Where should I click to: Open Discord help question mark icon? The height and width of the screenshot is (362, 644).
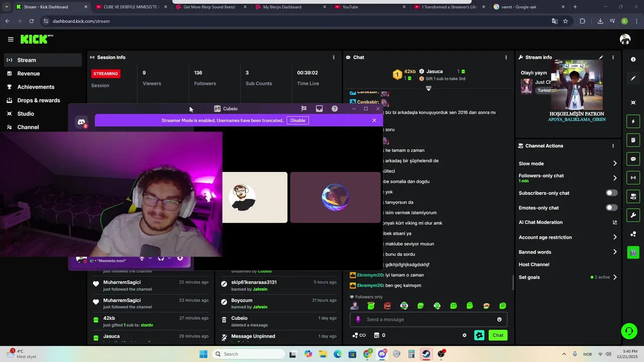[x=335, y=109]
